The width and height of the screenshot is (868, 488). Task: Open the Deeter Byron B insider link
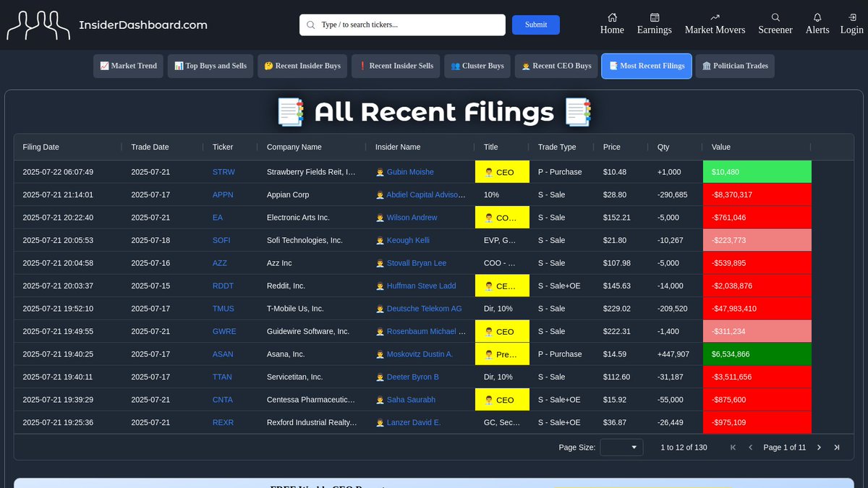pos(413,377)
